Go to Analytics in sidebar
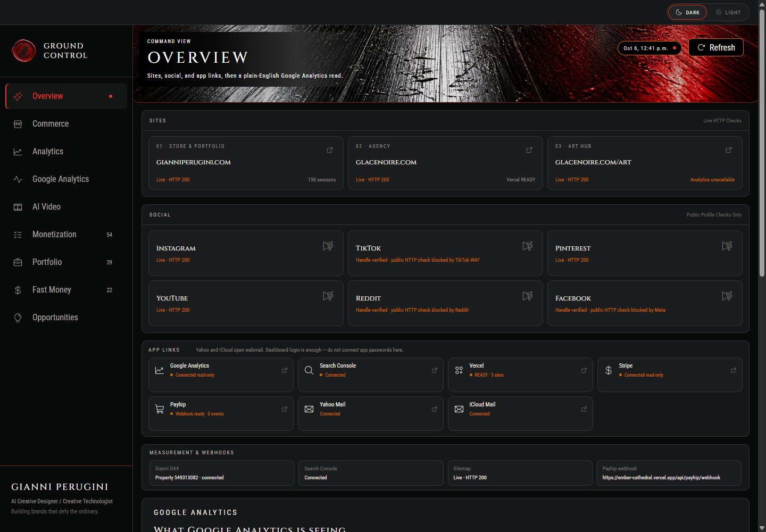 66,152
